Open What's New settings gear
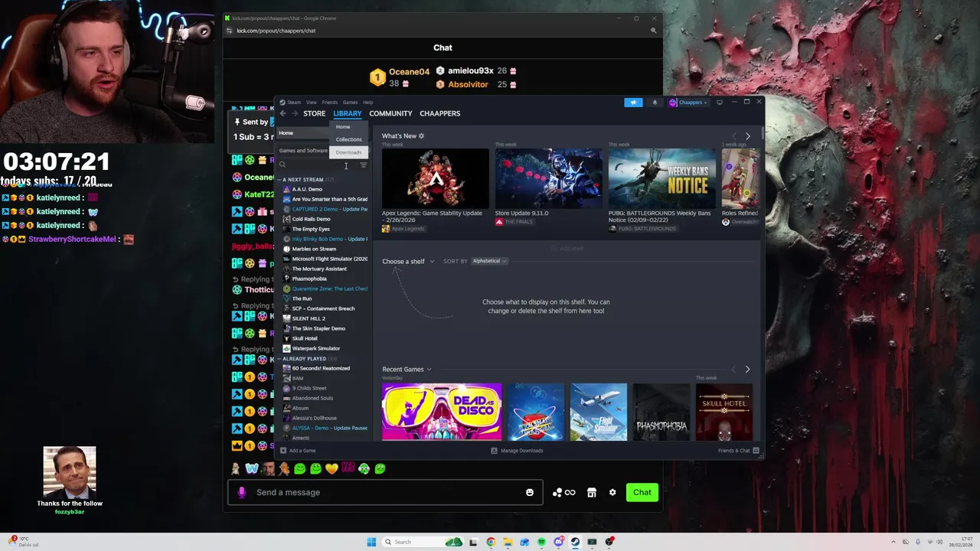The width and height of the screenshot is (980, 551). tap(421, 136)
